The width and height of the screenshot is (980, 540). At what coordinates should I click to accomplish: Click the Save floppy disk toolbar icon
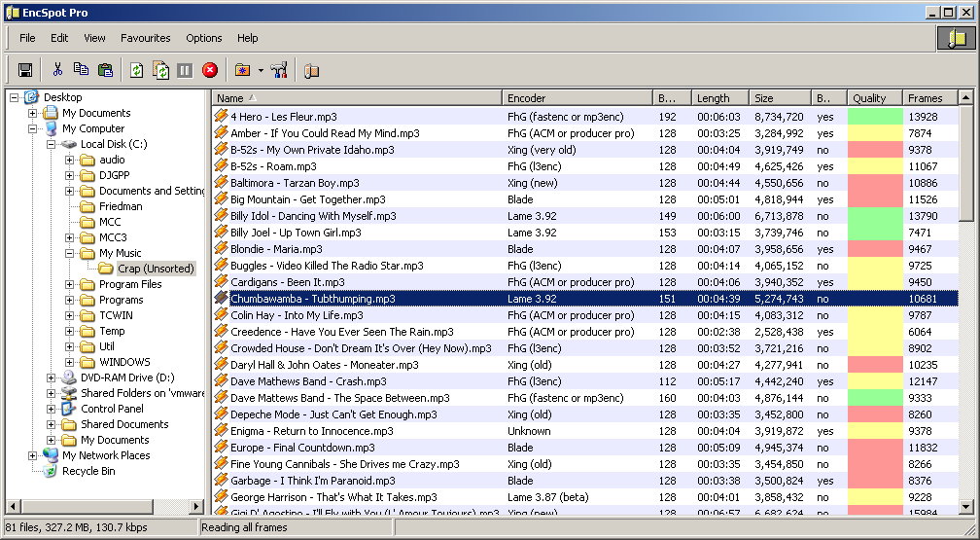click(x=25, y=70)
